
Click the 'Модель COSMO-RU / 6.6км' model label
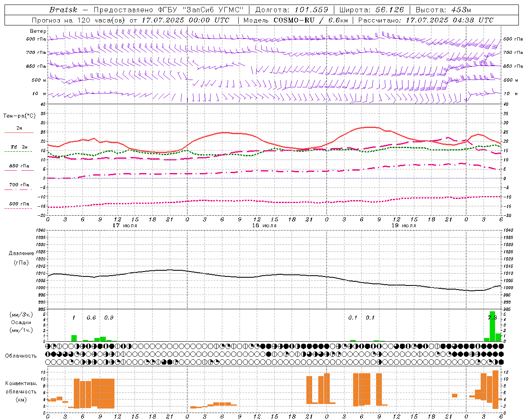pyautogui.click(x=295, y=20)
